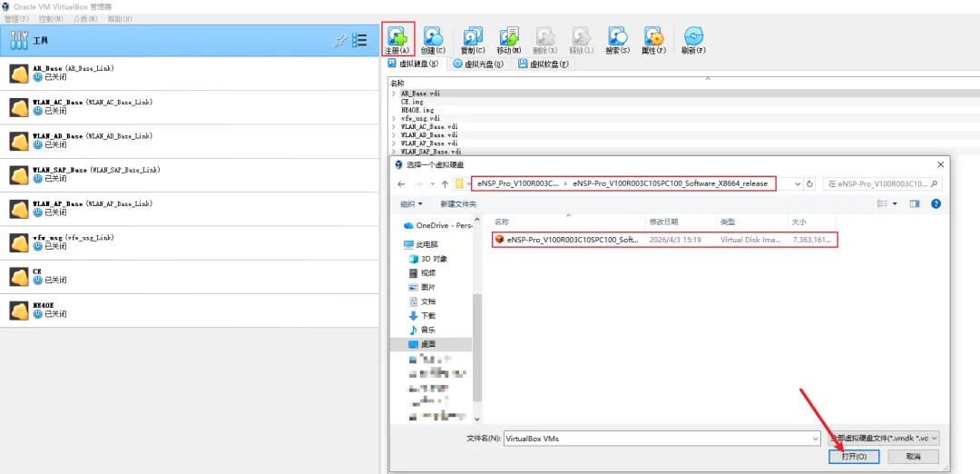980x474 pixels.
Task: Toggle the preview pane icon
Action: (915, 204)
